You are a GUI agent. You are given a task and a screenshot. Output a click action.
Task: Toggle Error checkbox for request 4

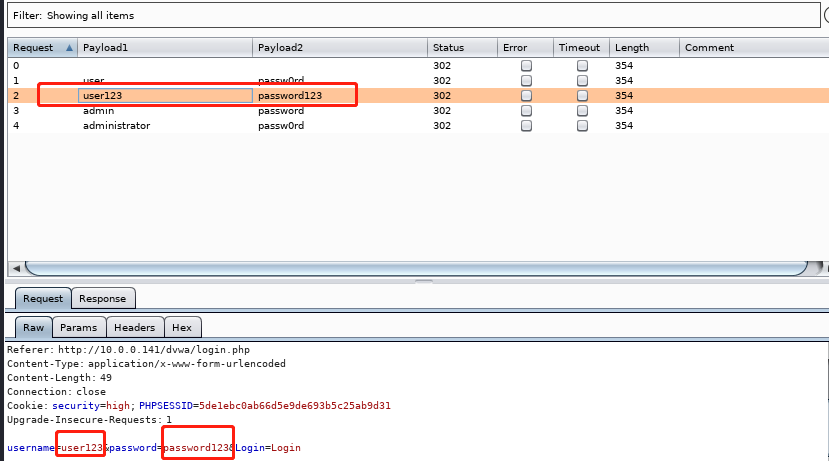(526, 126)
